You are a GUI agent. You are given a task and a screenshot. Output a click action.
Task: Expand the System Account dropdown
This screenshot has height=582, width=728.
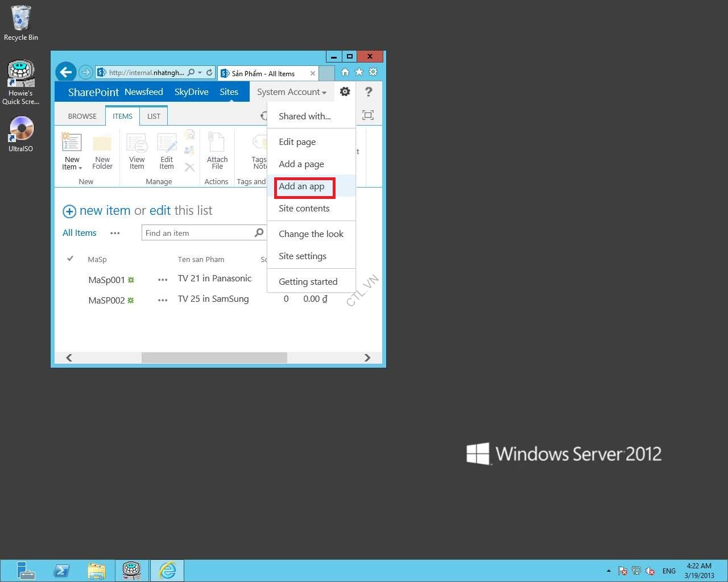pyautogui.click(x=291, y=92)
